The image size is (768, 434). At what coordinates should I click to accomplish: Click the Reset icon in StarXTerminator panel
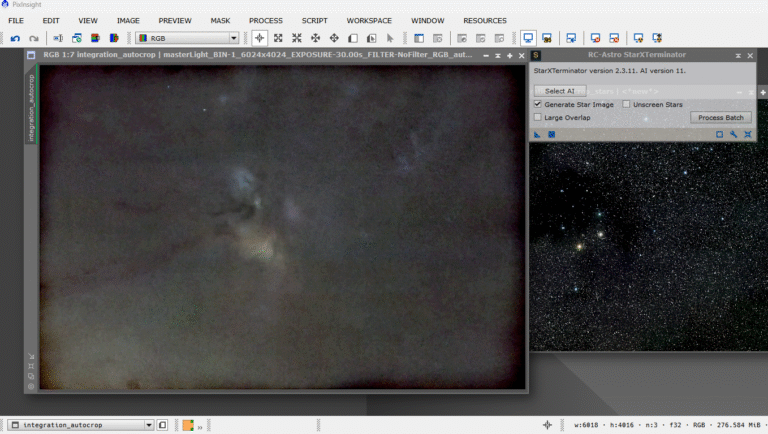click(x=747, y=134)
